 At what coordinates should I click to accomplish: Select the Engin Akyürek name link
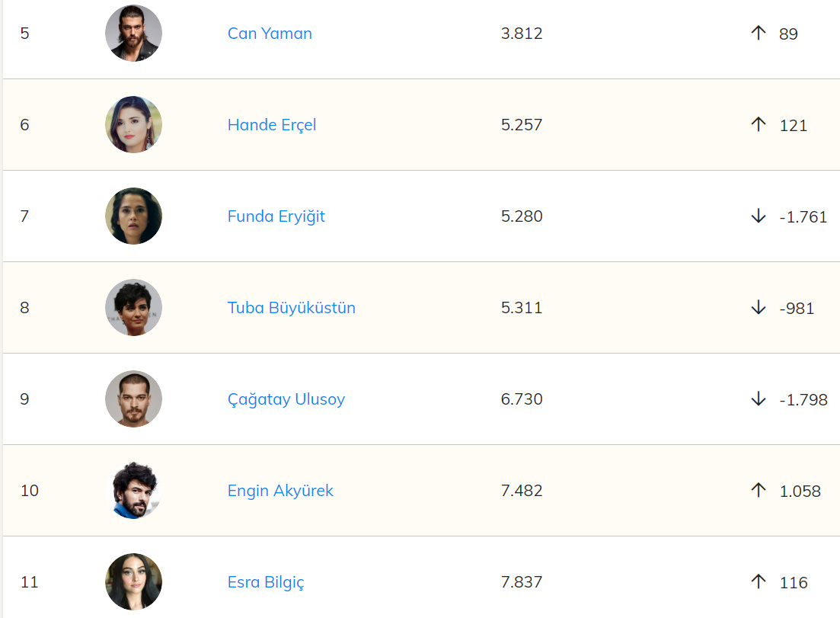pos(280,491)
